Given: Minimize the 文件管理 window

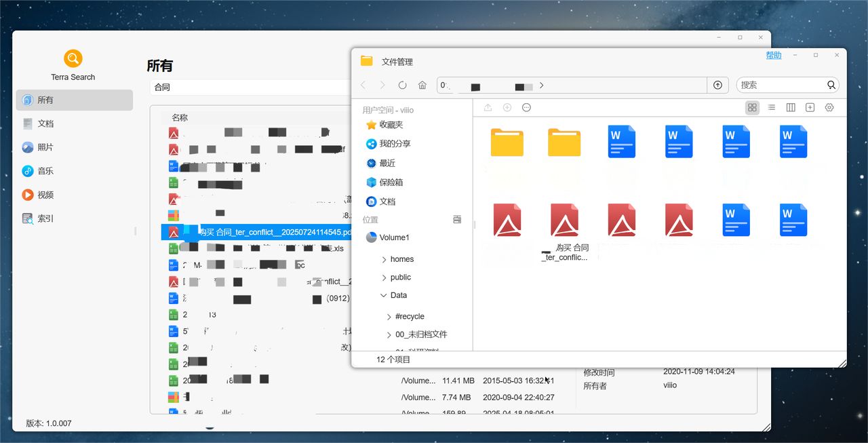Looking at the screenshot, I should coord(794,55).
